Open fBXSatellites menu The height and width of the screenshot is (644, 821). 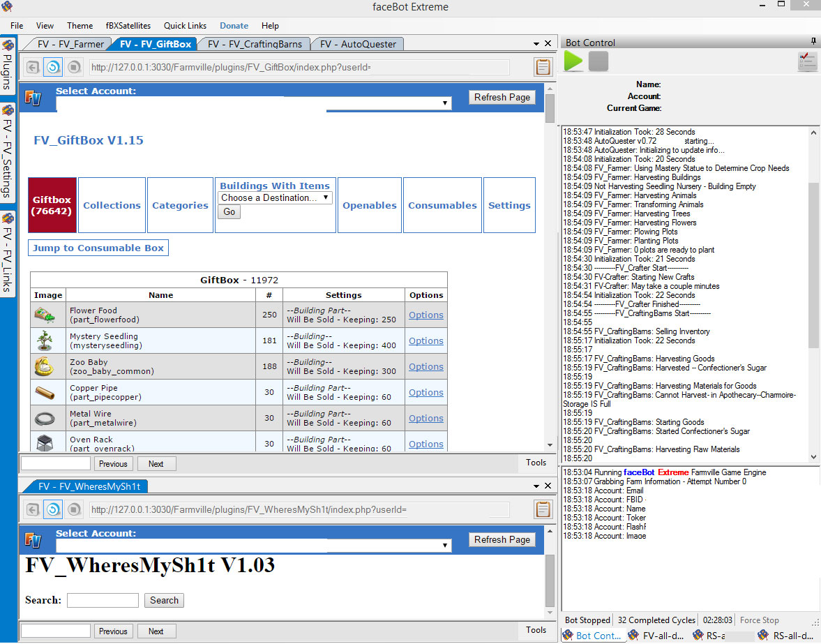point(128,26)
